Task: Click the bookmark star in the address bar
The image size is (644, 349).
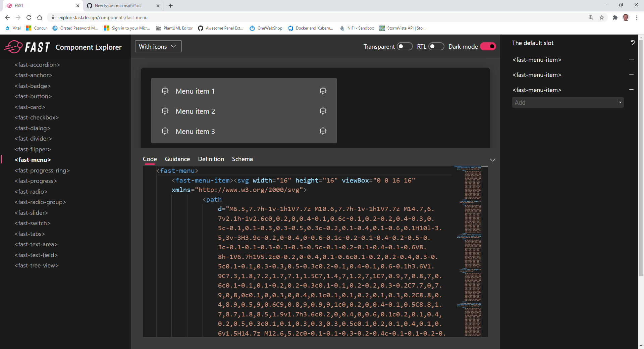Action: coord(602,17)
